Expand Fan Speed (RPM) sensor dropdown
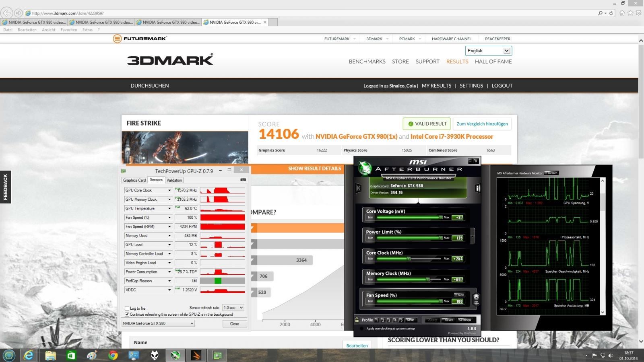The width and height of the screenshot is (644, 362). click(169, 226)
